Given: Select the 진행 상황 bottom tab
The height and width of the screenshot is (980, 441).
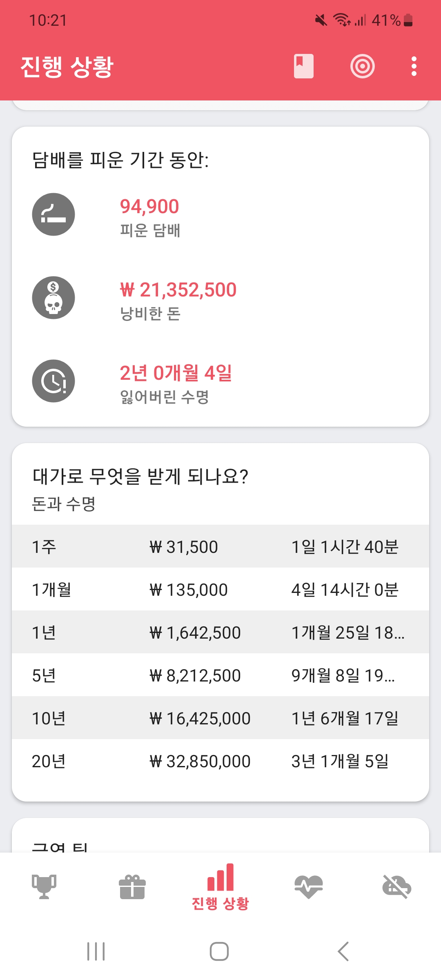Looking at the screenshot, I should [x=220, y=887].
